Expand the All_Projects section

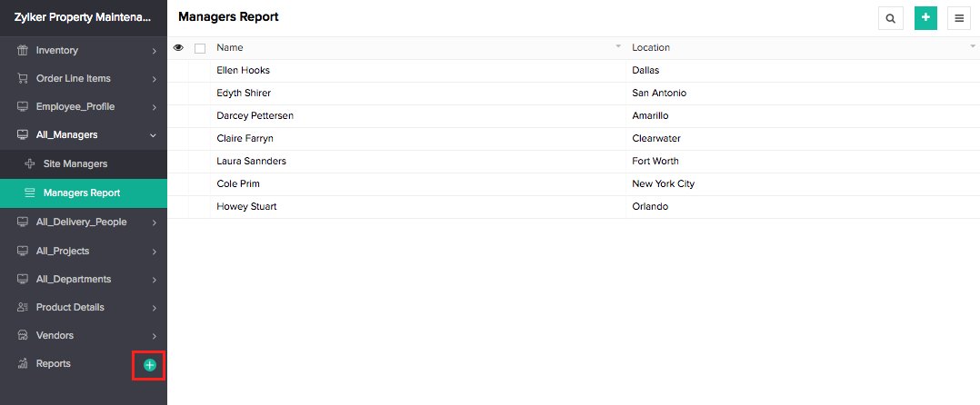(x=154, y=252)
